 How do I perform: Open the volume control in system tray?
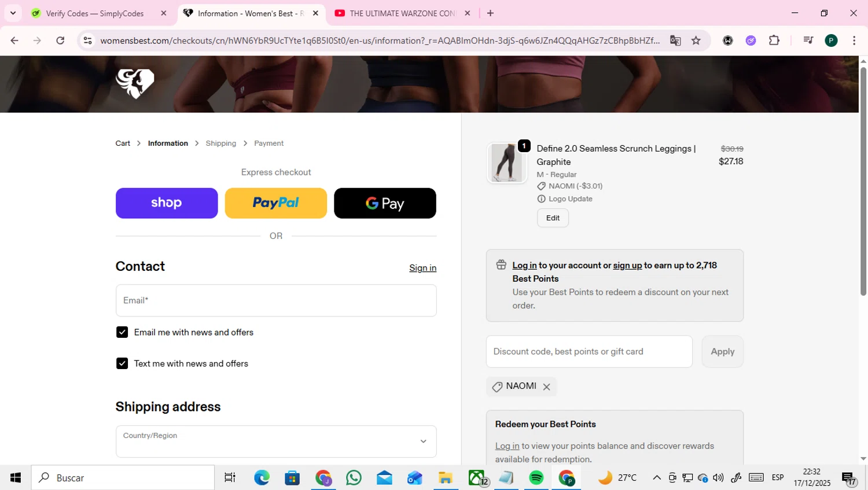pos(718,478)
